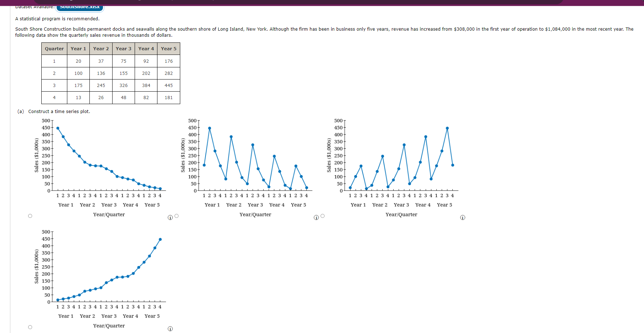Select the radio button for the bottom smooth upward plot
This screenshot has width=644, height=333.
30,326
